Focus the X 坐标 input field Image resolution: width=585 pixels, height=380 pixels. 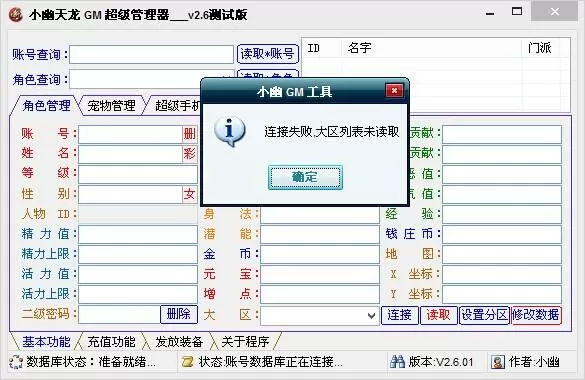[x=502, y=274]
